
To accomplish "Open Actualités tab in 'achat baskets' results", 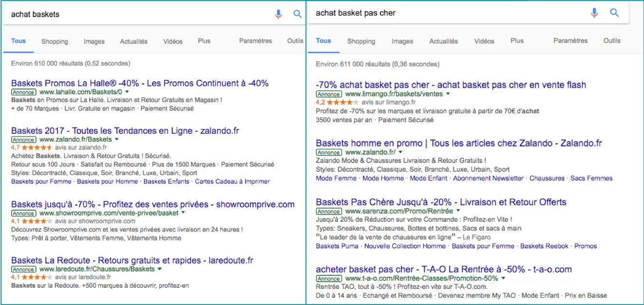I will pos(133,41).
